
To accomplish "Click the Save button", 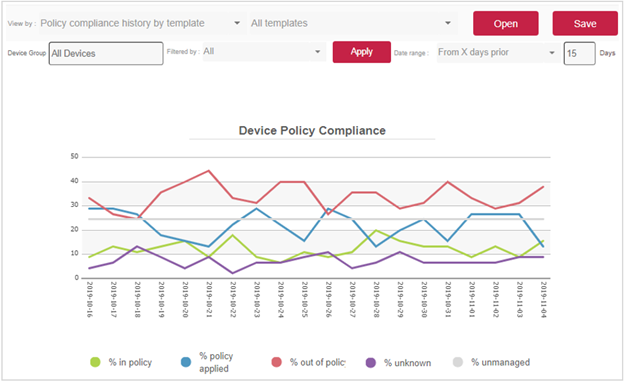I will click(x=585, y=23).
